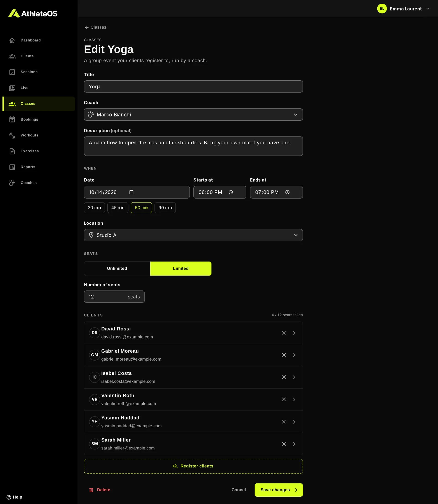Open Isabel Costa details chevron
438x504 pixels.
tap(294, 377)
